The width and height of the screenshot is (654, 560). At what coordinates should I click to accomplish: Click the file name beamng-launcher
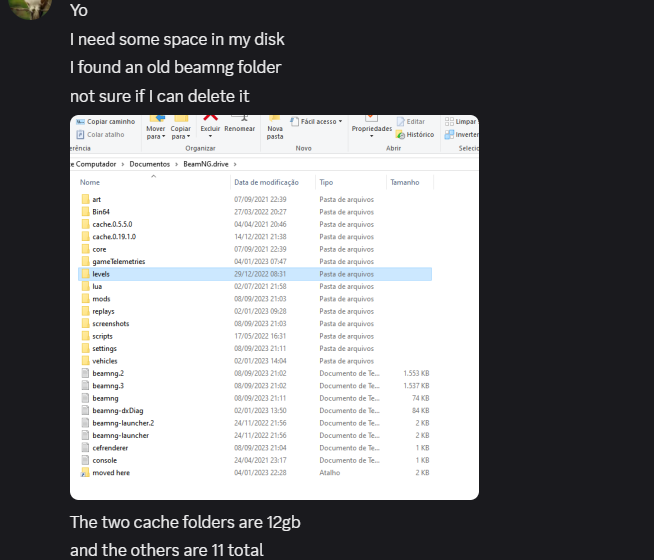pyautogui.click(x=121, y=435)
